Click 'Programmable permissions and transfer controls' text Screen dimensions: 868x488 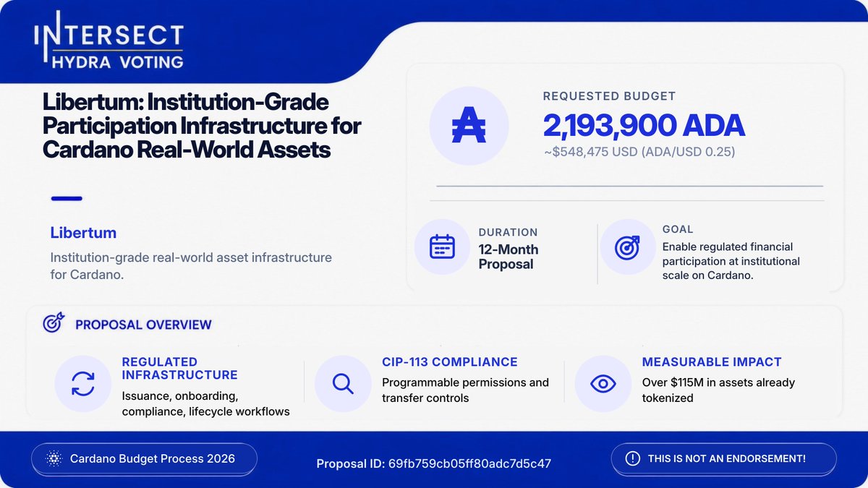pos(465,390)
